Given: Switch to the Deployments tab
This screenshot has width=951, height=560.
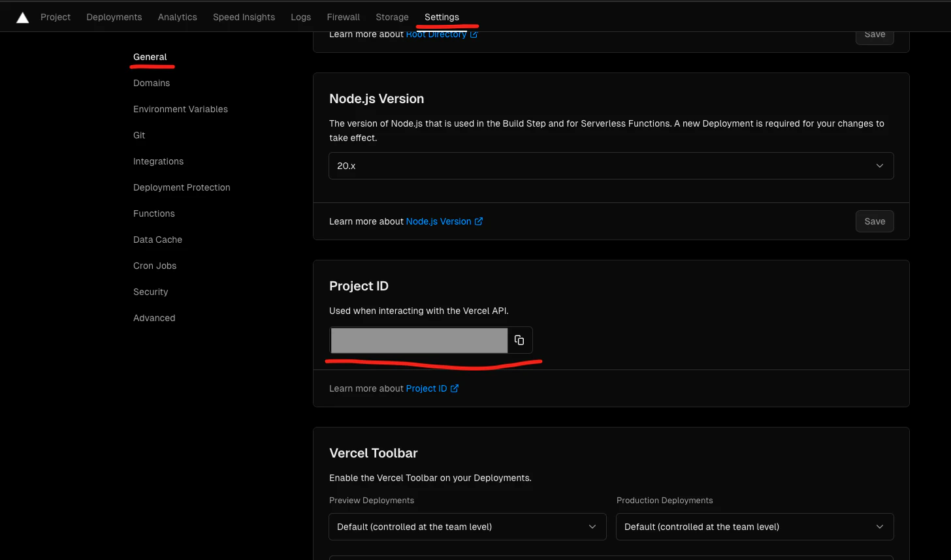Looking at the screenshot, I should point(114,17).
